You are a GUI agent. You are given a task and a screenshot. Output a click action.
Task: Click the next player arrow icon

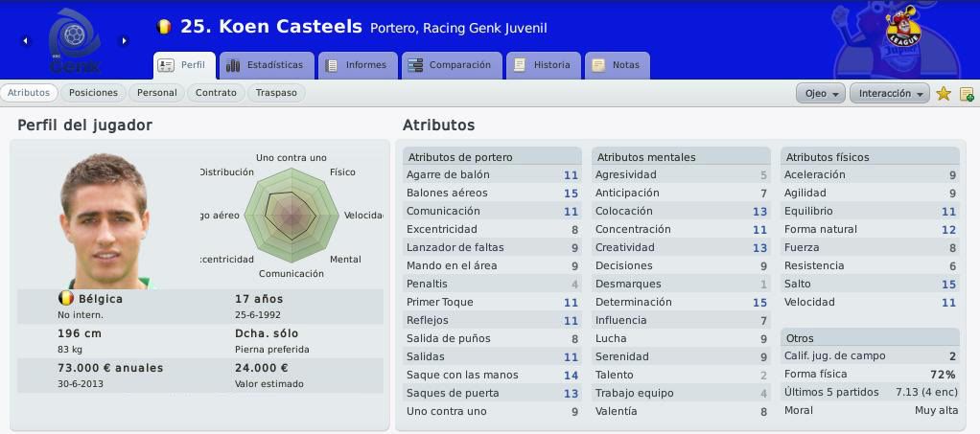click(x=124, y=41)
